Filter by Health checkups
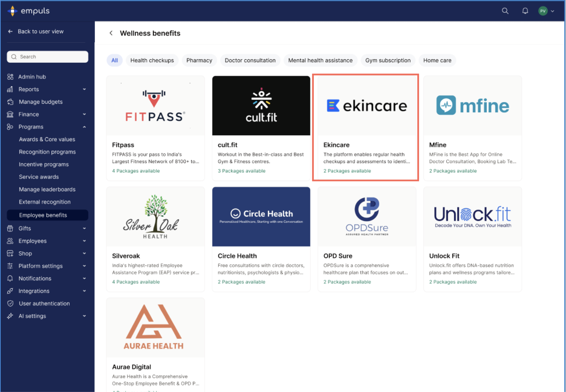The image size is (566, 392). [152, 60]
